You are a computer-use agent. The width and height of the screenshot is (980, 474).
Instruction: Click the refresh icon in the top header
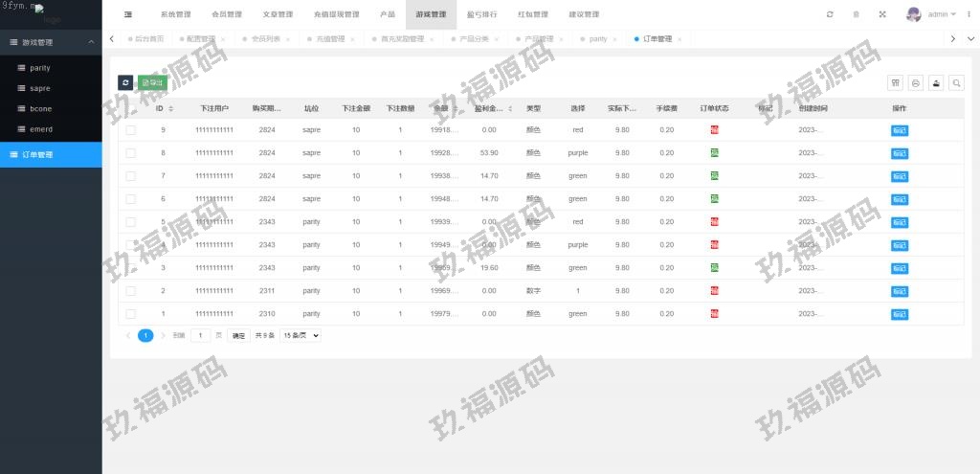(830, 14)
